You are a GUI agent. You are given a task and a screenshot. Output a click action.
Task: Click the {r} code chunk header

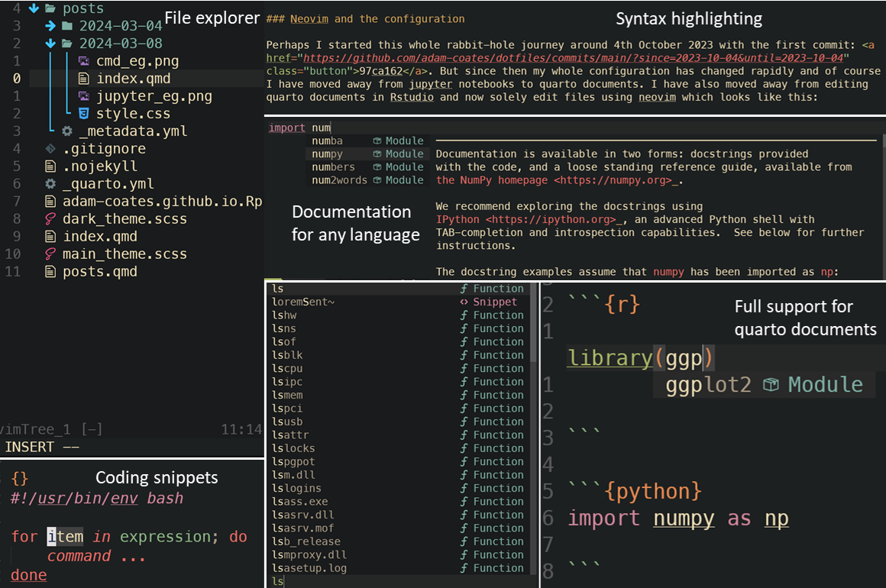point(622,304)
